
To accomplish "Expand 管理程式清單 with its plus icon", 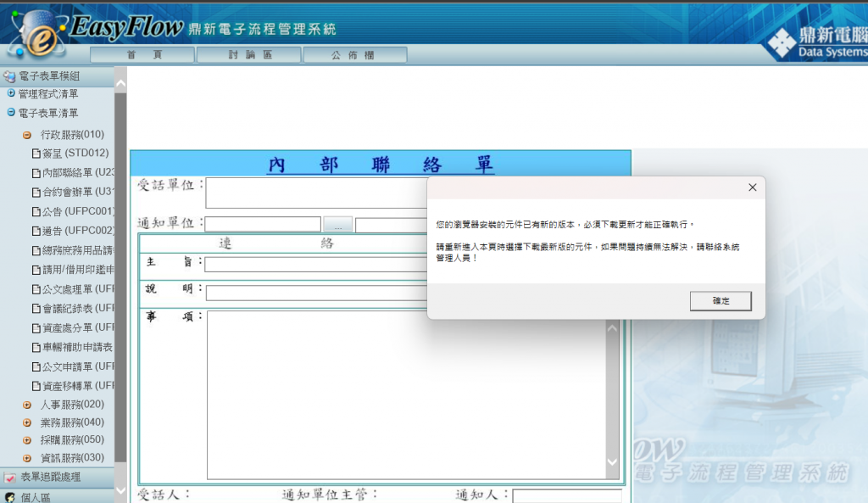I will pyautogui.click(x=10, y=93).
